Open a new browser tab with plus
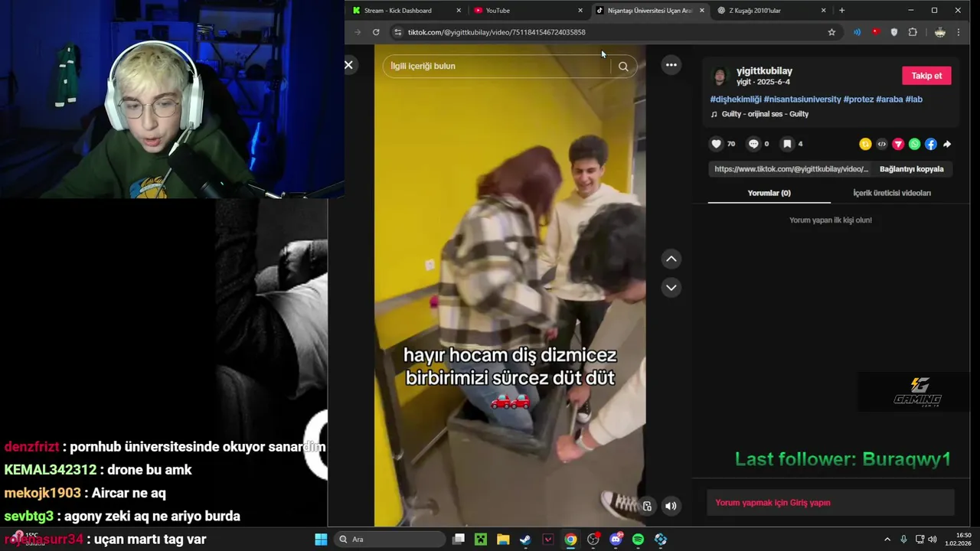980x551 pixels. (841, 11)
